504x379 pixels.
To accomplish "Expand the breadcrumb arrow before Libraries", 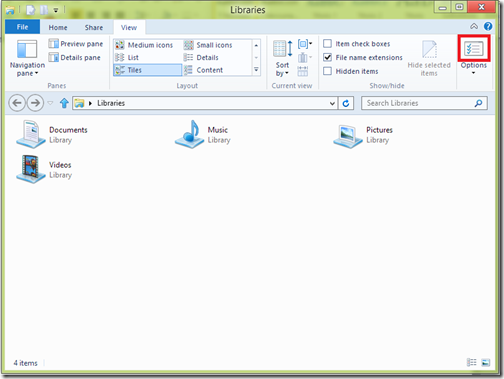I will pos(90,103).
